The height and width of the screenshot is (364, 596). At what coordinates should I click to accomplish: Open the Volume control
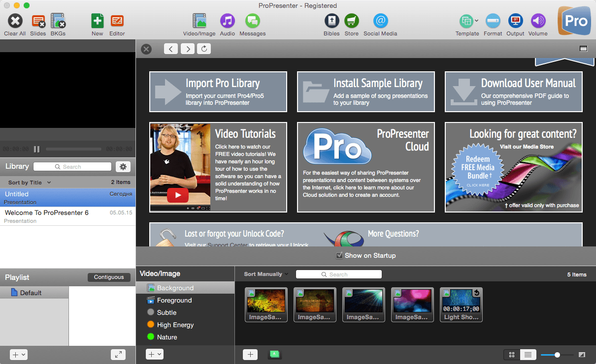click(x=538, y=21)
